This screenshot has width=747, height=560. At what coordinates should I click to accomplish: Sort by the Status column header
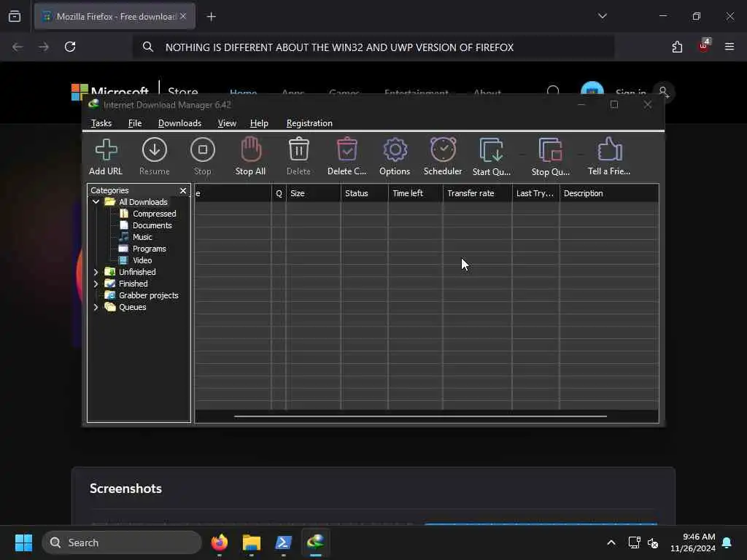pyautogui.click(x=365, y=193)
